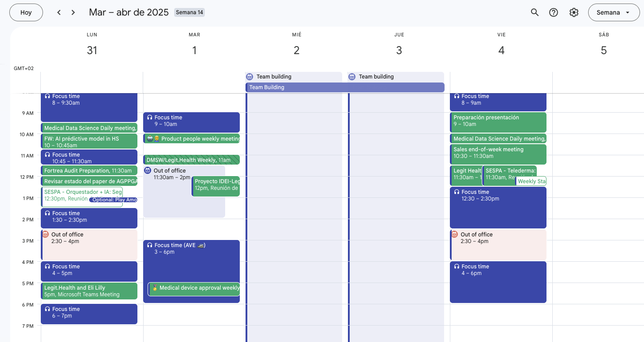Screen dimensions: 644x342
Task: Click Thursday Team building calendar icon
Action: [352, 77]
